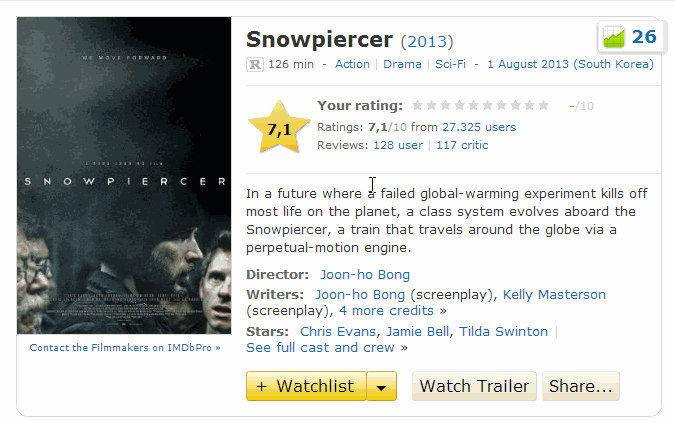The height and width of the screenshot is (422, 675).
Task: Open the Action genre link
Action: click(x=352, y=65)
